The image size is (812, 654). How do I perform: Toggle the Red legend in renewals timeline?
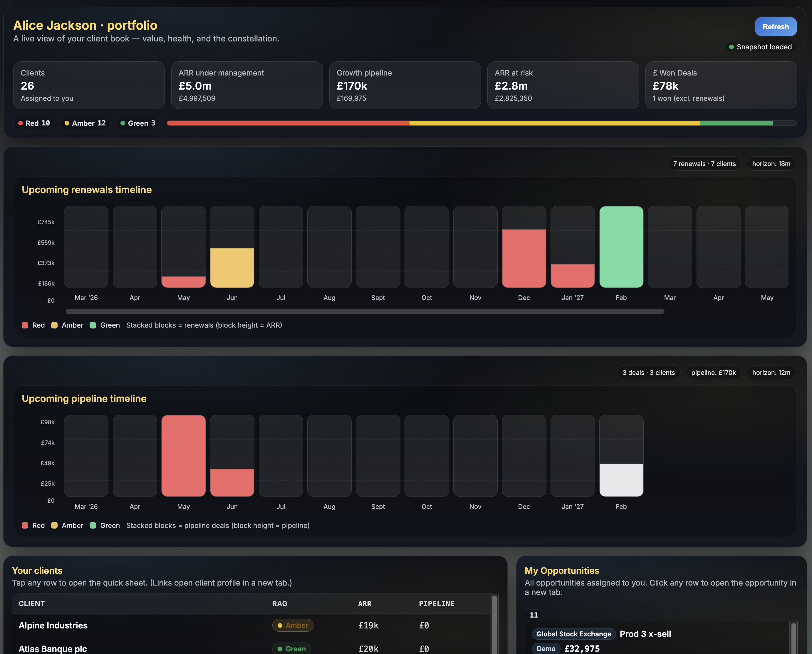click(x=33, y=325)
